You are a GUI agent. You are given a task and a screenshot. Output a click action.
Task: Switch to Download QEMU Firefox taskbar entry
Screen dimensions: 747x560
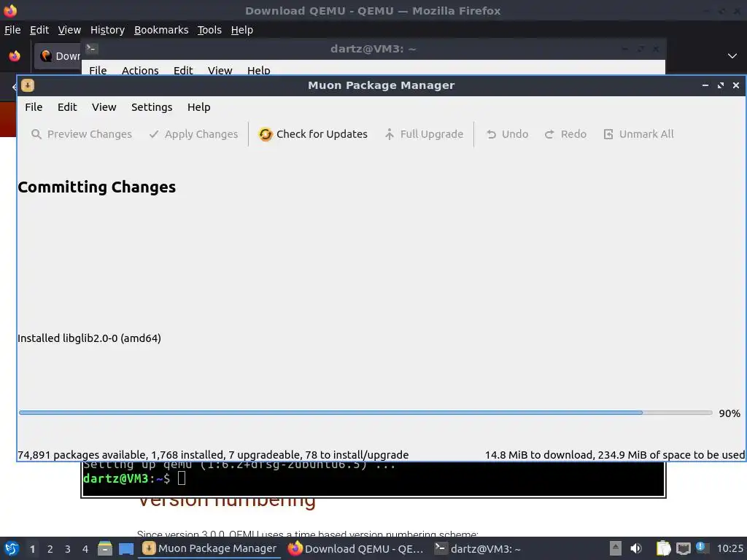[x=356, y=548]
